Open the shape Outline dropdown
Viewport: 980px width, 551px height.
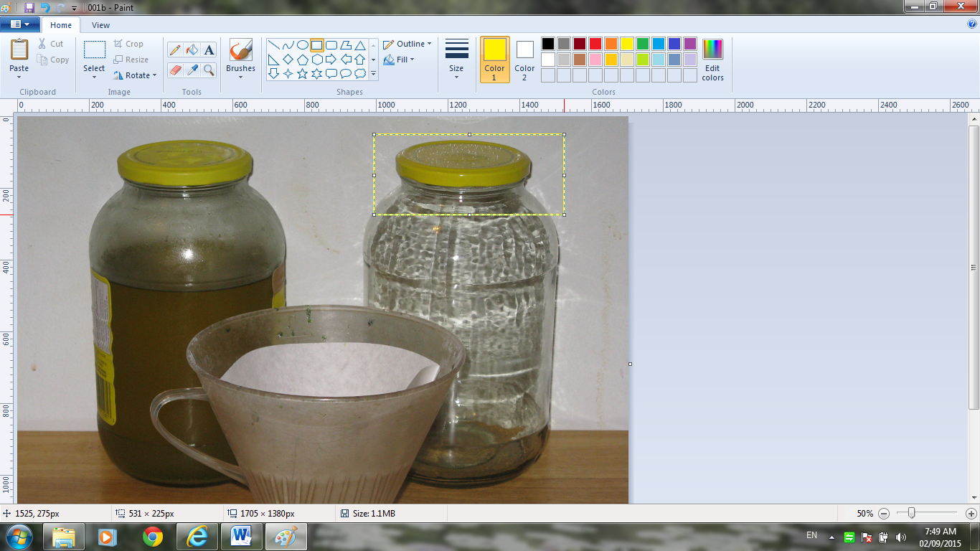point(407,44)
